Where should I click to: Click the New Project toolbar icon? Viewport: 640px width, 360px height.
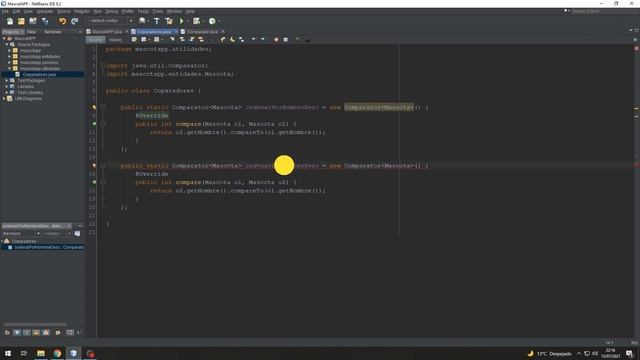click(21, 21)
